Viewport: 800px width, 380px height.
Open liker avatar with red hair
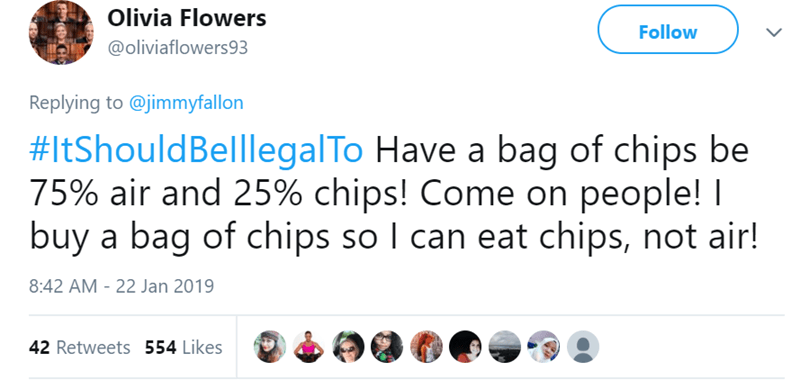pyautogui.click(x=426, y=347)
